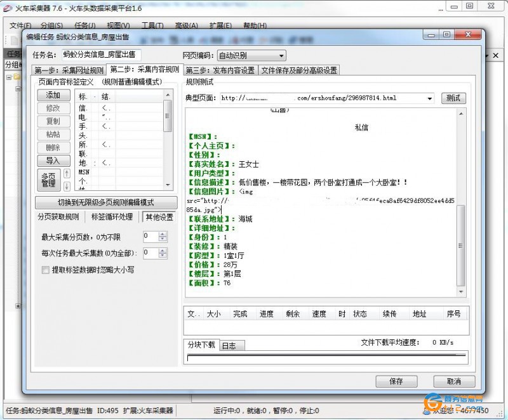Click the test result scrollbar down arrow
This screenshot has width=508, height=420.
[x=461, y=292]
